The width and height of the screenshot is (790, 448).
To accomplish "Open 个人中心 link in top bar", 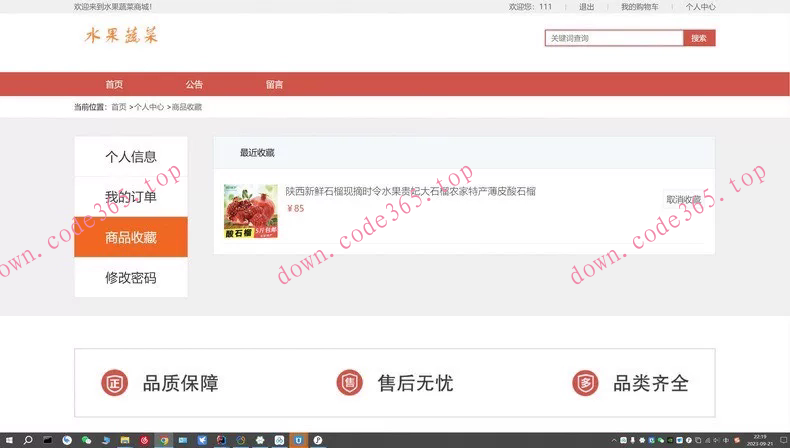I will coord(700,7).
